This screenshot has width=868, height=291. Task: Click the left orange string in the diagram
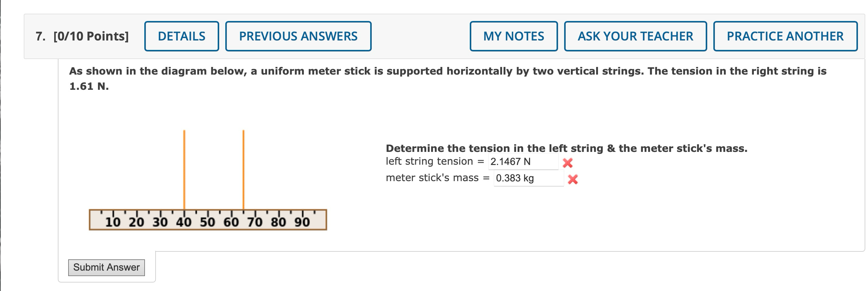click(x=184, y=175)
